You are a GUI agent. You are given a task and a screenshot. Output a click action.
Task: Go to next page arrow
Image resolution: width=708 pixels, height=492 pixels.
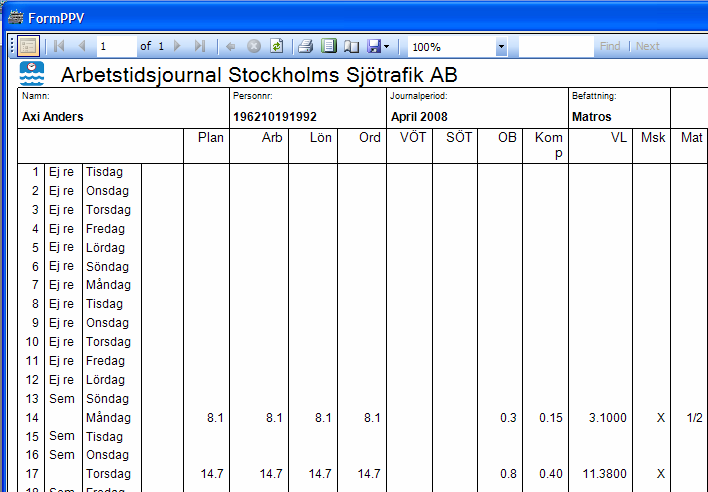pyautogui.click(x=177, y=46)
